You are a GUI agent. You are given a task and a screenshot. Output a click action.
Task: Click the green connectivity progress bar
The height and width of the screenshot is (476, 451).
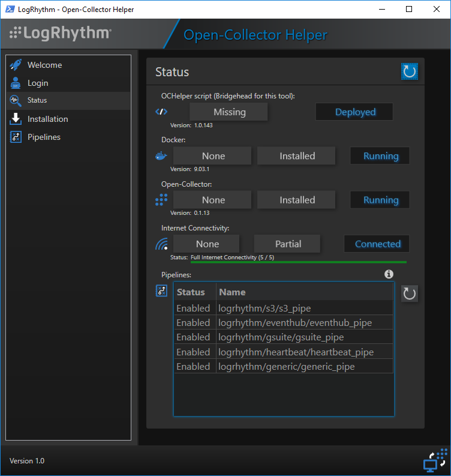point(299,262)
